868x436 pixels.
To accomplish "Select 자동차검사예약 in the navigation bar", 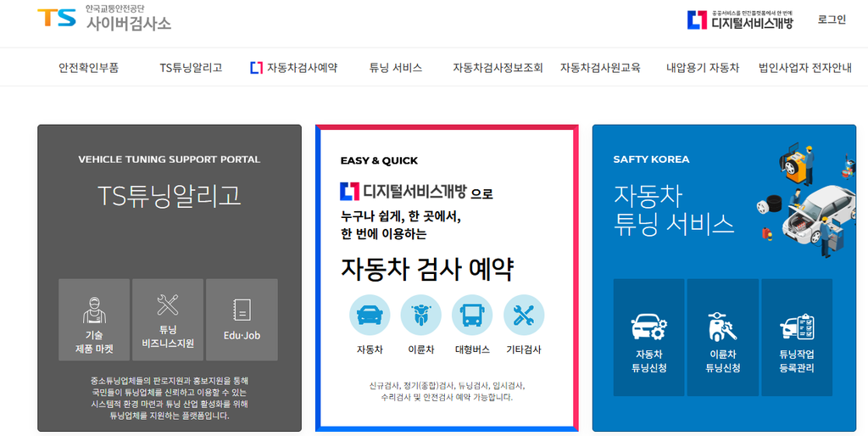I will [x=293, y=68].
